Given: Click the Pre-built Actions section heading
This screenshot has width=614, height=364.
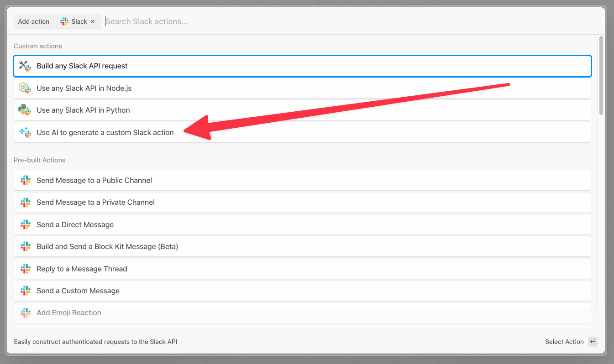Looking at the screenshot, I should 40,160.
